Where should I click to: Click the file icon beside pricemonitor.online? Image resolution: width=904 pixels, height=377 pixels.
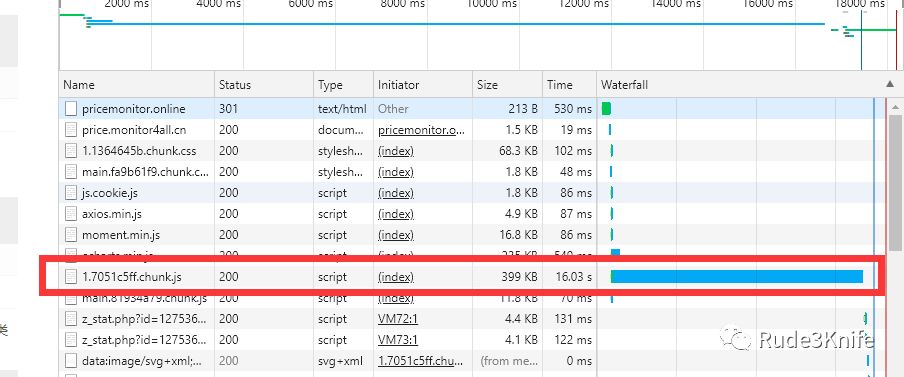tap(70, 108)
